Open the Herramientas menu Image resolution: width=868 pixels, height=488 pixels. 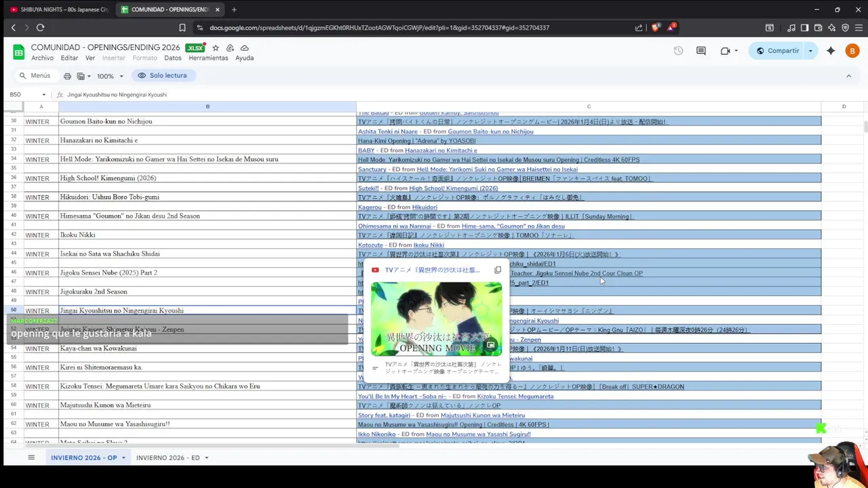click(208, 58)
